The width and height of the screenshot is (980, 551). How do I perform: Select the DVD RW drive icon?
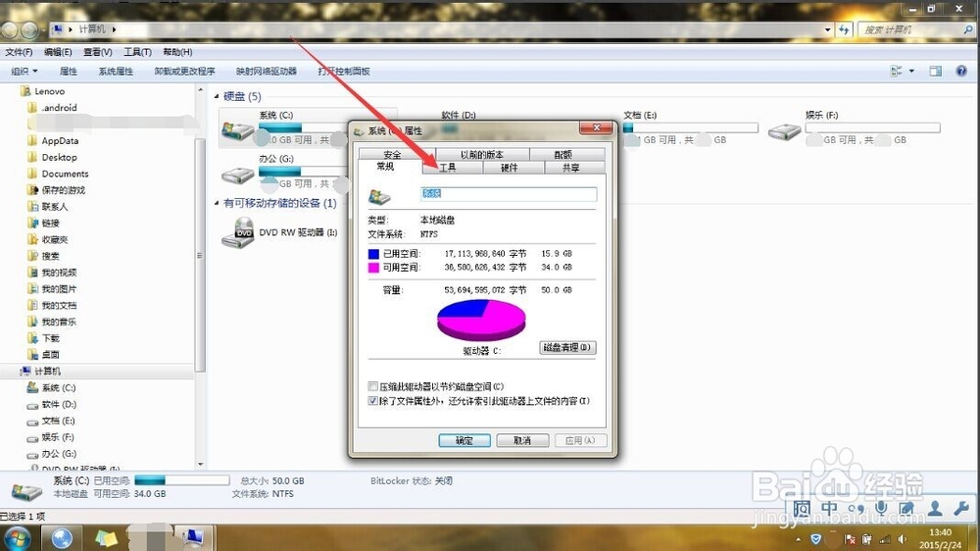coord(238,232)
